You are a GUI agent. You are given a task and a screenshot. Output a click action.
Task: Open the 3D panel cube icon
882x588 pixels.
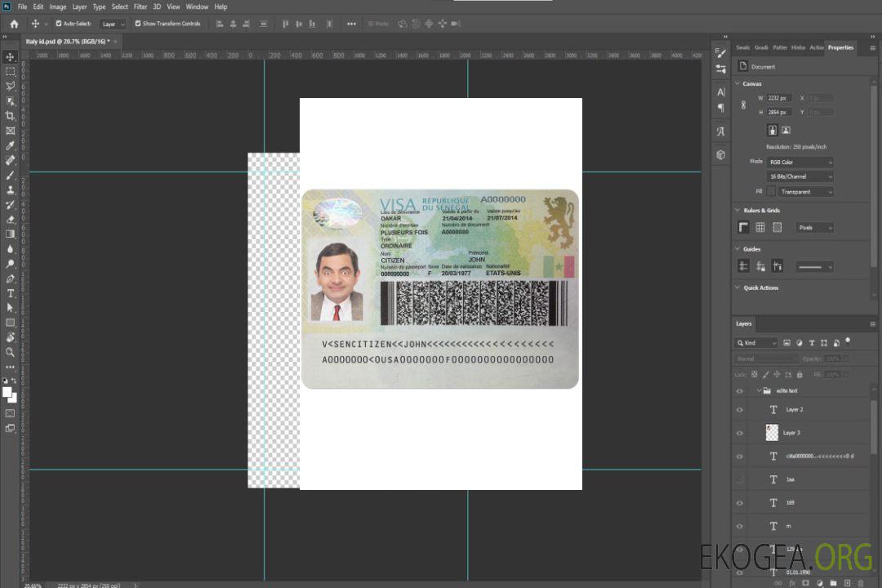[x=721, y=154]
